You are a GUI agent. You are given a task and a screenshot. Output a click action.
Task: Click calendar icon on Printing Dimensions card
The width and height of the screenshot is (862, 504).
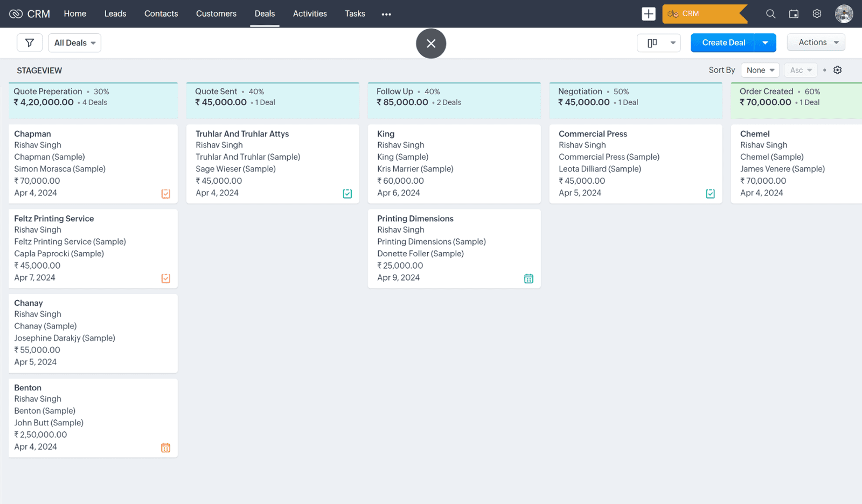click(x=529, y=278)
